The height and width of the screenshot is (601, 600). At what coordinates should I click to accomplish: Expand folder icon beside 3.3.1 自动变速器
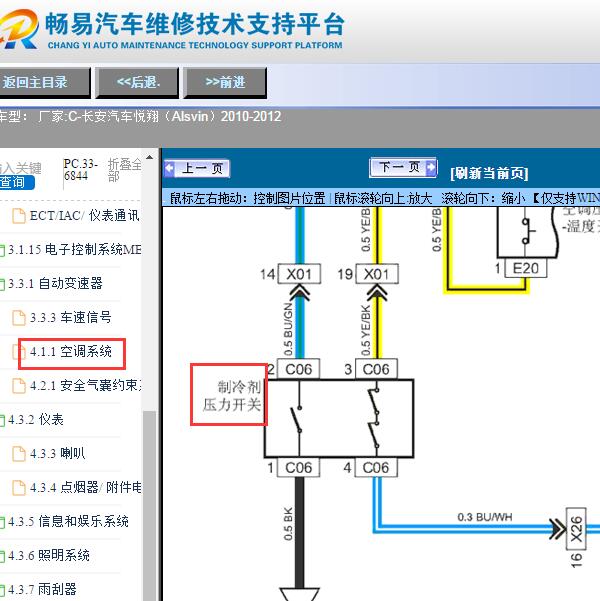point(2,284)
